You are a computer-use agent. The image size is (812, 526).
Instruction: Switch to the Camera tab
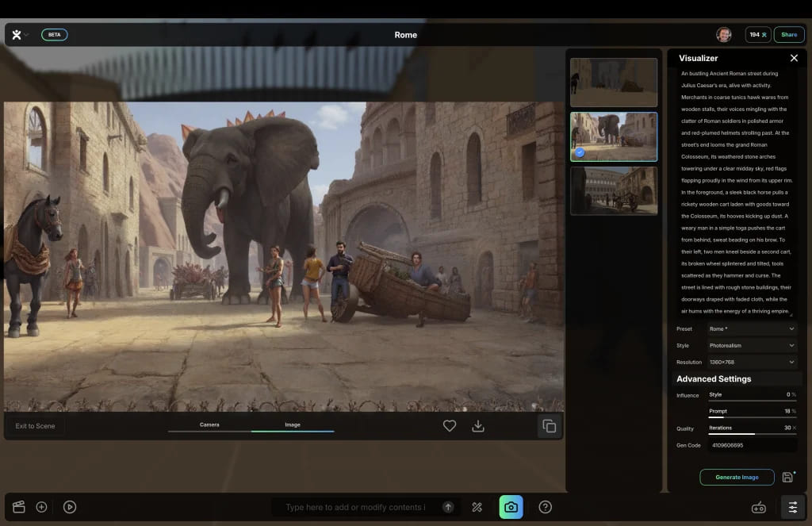[x=209, y=425]
